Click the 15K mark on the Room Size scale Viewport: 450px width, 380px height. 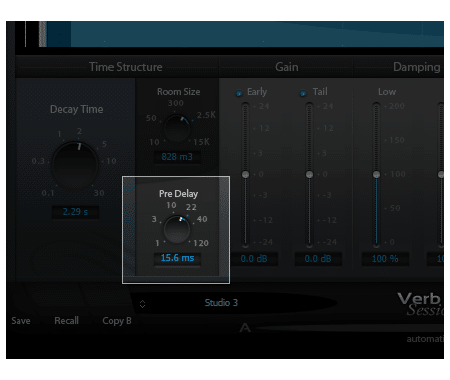click(x=201, y=142)
